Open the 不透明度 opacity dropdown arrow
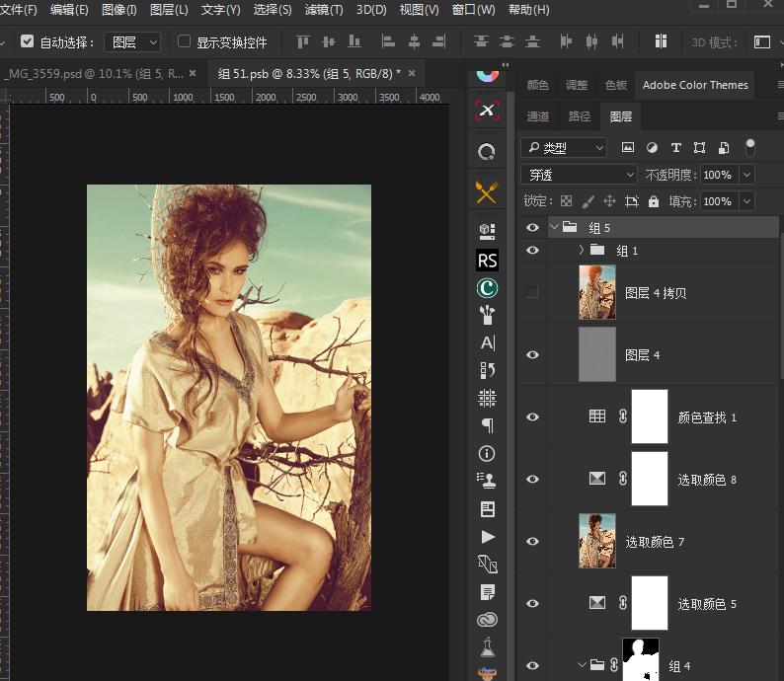The image size is (784, 681). [745, 175]
